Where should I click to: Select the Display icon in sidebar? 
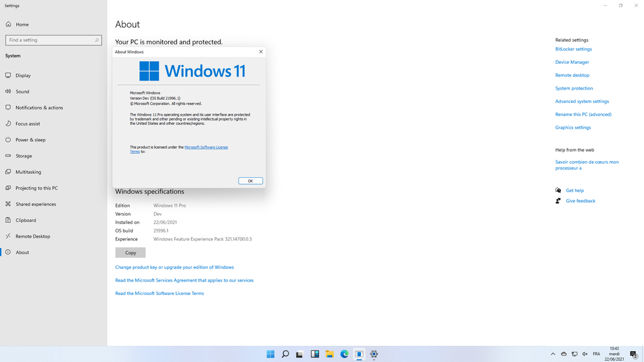8,75
